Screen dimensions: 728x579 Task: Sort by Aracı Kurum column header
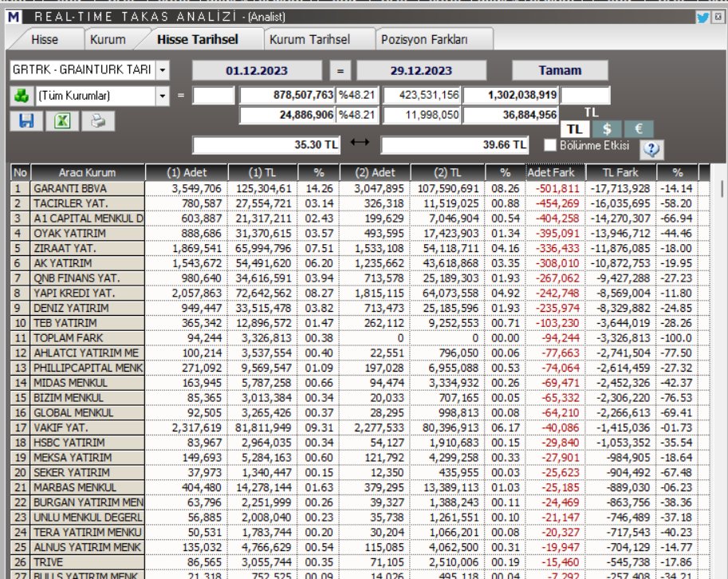(x=87, y=173)
